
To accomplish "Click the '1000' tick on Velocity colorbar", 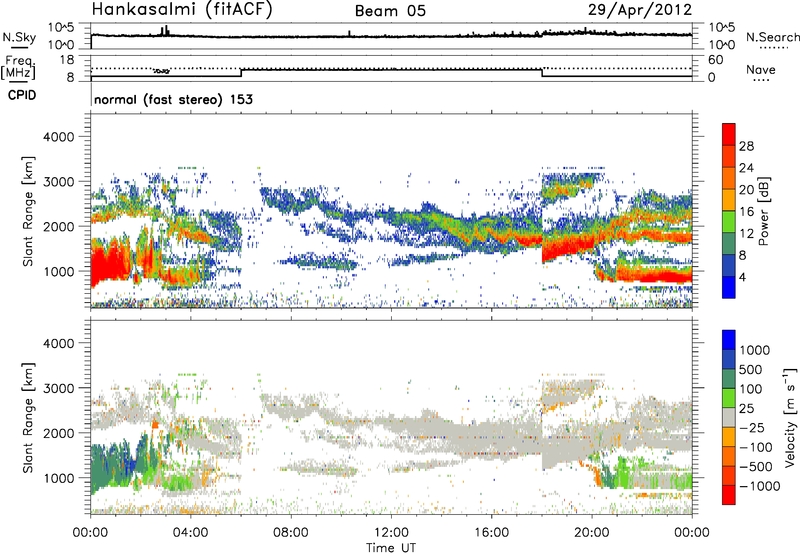I will (x=755, y=350).
